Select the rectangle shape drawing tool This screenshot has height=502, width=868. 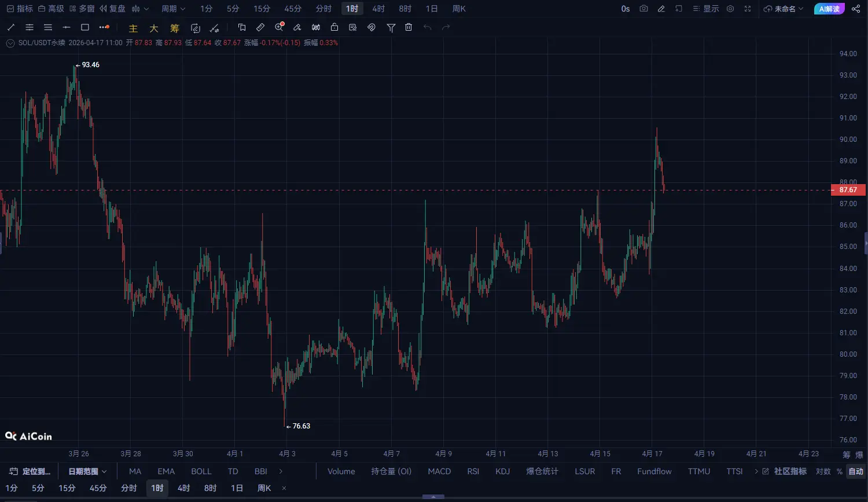[85, 27]
